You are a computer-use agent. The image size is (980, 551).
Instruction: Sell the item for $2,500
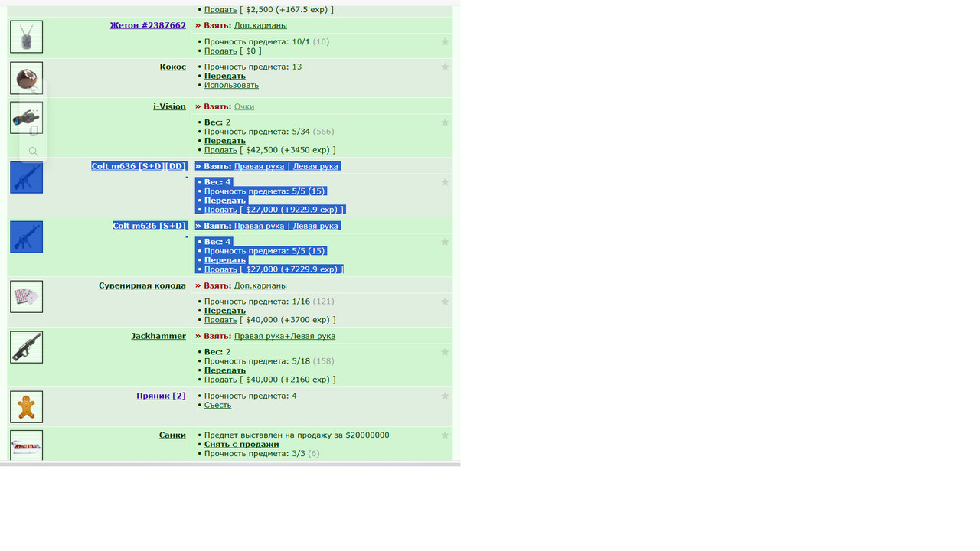click(220, 10)
